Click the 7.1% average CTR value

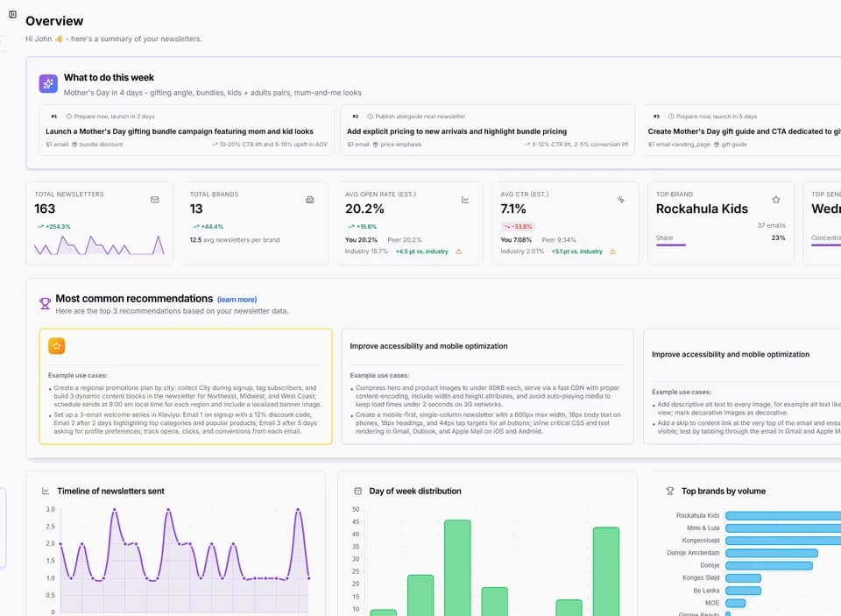click(513, 209)
